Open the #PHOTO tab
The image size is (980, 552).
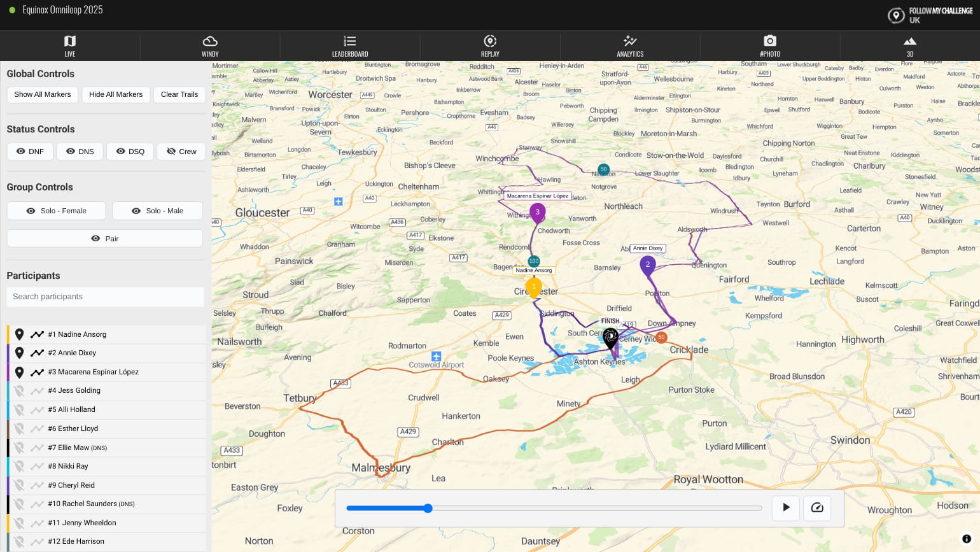770,46
